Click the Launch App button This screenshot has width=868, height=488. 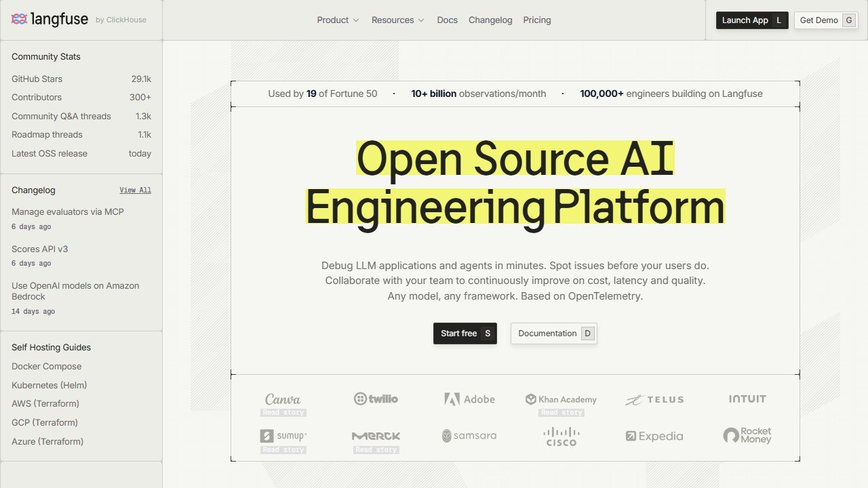(x=752, y=20)
